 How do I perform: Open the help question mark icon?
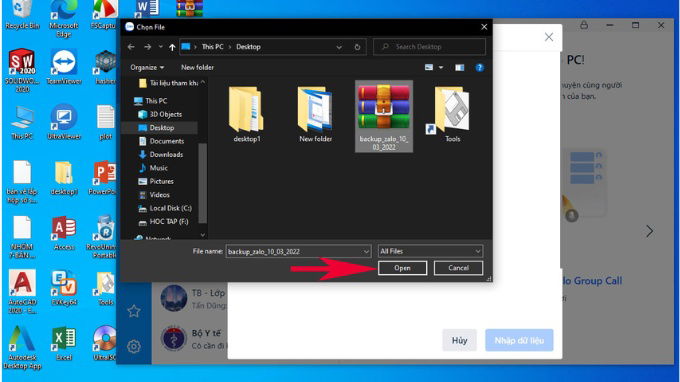tap(479, 68)
